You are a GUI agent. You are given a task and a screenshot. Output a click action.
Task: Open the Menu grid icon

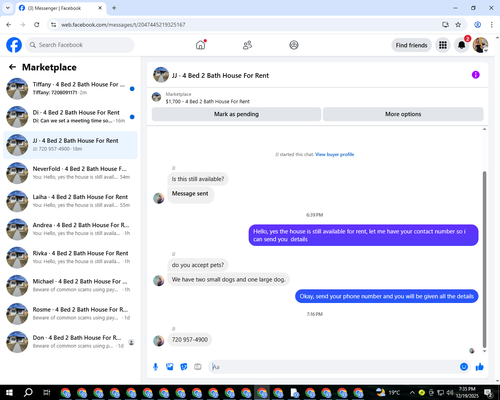pyautogui.click(x=443, y=45)
